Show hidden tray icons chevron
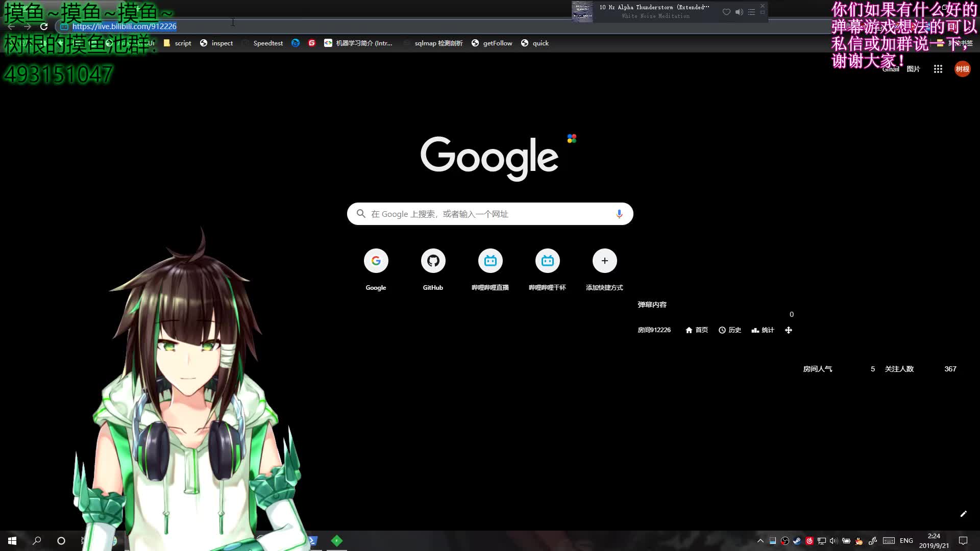Image resolution: width=980 pixels, height=551 pixels. (761, 541)
